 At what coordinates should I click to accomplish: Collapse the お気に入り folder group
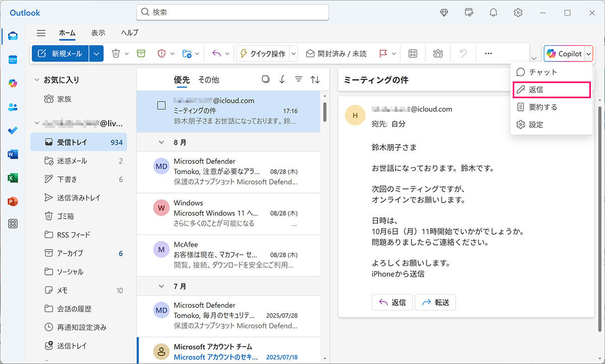tap(36, 80)
